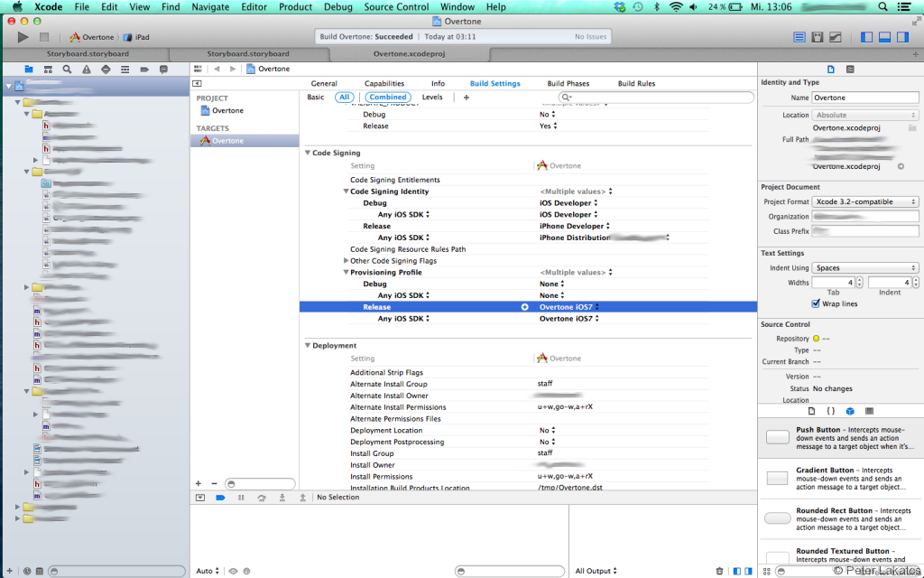Collapse the Deployment section
Viewport: 924px width, 578px height.
(x=308, y=346)
